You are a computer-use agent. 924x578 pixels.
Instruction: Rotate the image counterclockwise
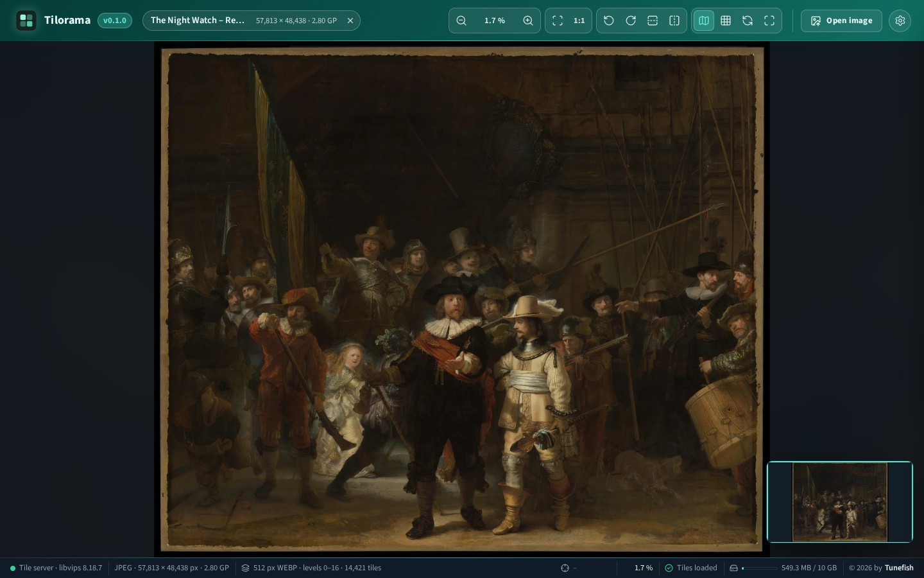(x=609, y=21)
